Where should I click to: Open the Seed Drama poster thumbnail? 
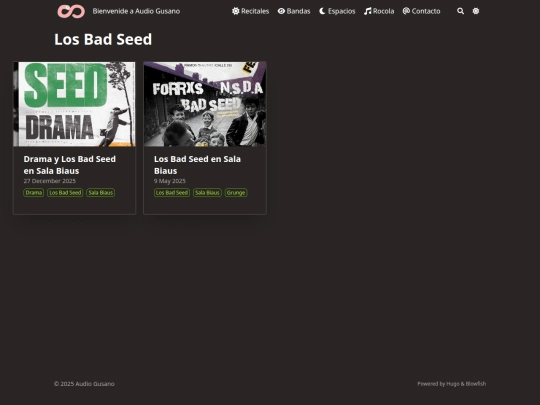pos(74,104)
